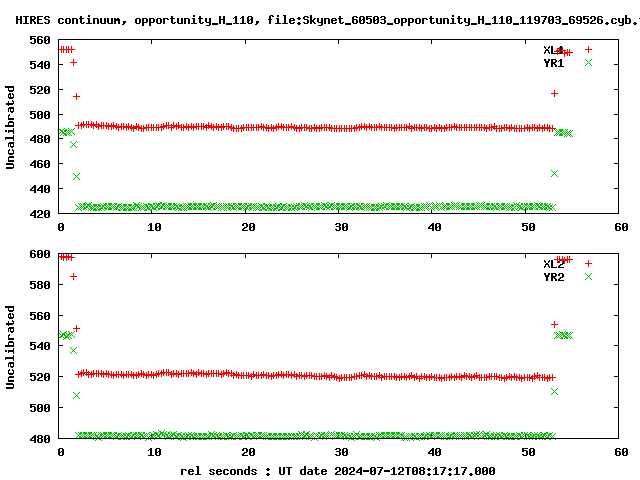The height and width of the screenshot is (480, 640).
Task: Select the XL1 legend label
Action: tap(553, 50)
